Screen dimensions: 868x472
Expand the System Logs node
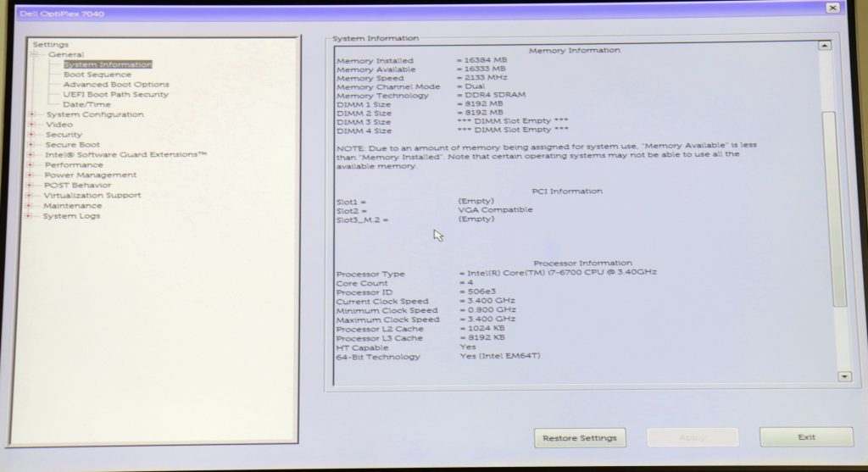point(29,216)
